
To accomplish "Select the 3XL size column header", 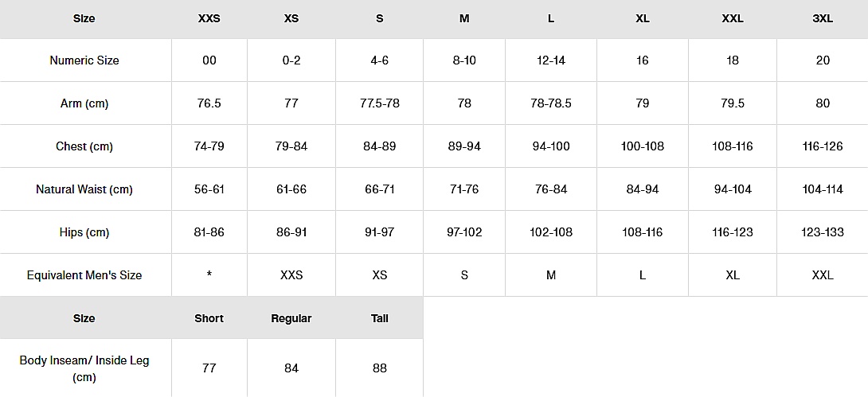I will [x=823, y=18].
